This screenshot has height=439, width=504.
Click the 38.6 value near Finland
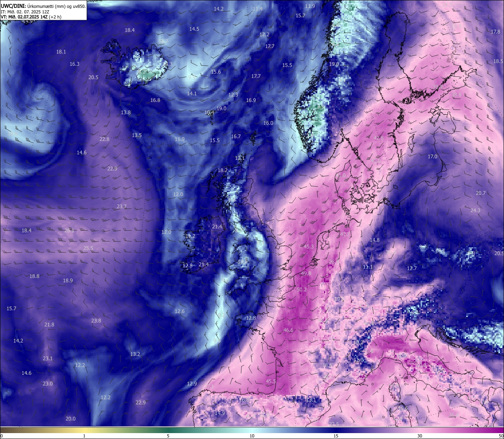[x=456, y=95]
